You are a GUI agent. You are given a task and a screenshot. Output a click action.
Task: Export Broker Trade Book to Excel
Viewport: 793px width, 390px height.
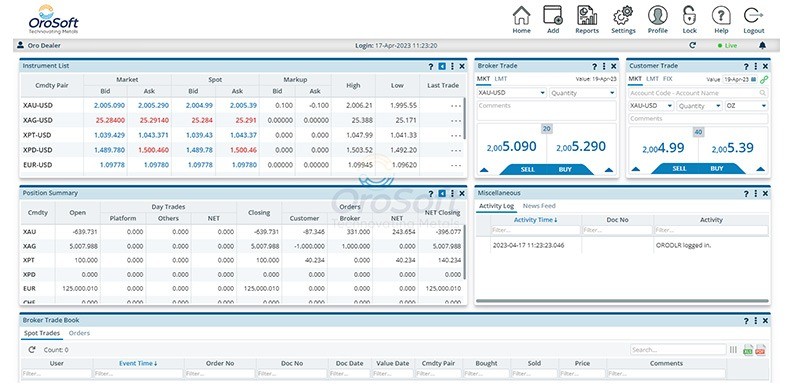point(748,350)
